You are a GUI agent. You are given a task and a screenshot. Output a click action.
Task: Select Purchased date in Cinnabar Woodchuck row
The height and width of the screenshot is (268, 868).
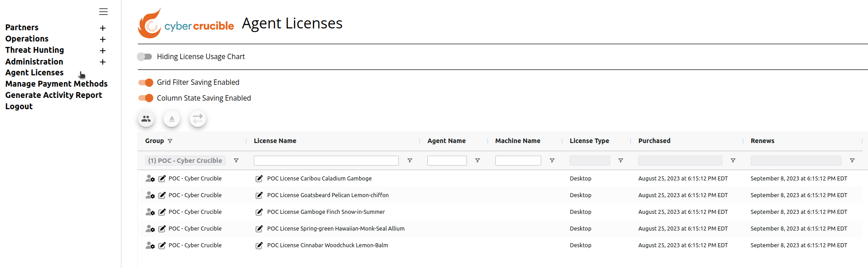[x=683, y=245]
